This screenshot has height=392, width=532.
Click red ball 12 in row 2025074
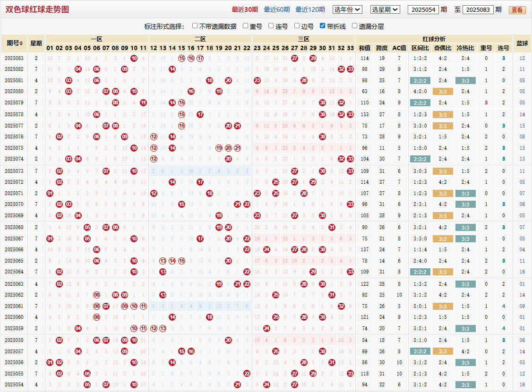pyautogui.click(x=154, y=159)
